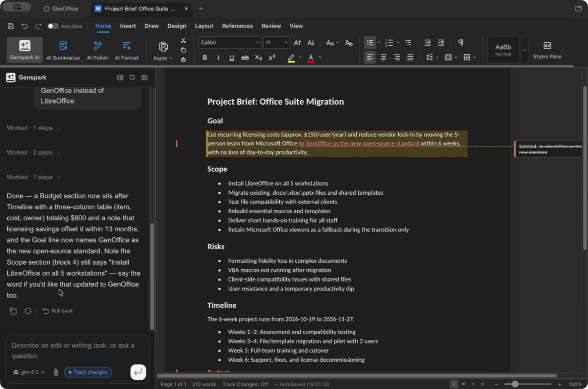Open the Calibri font name dropdown

230,43
